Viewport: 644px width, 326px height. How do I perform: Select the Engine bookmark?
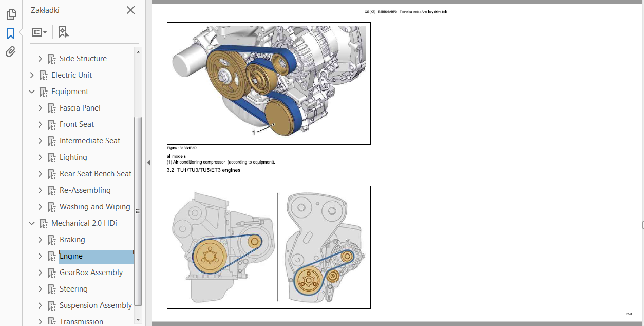click(71, 256)
